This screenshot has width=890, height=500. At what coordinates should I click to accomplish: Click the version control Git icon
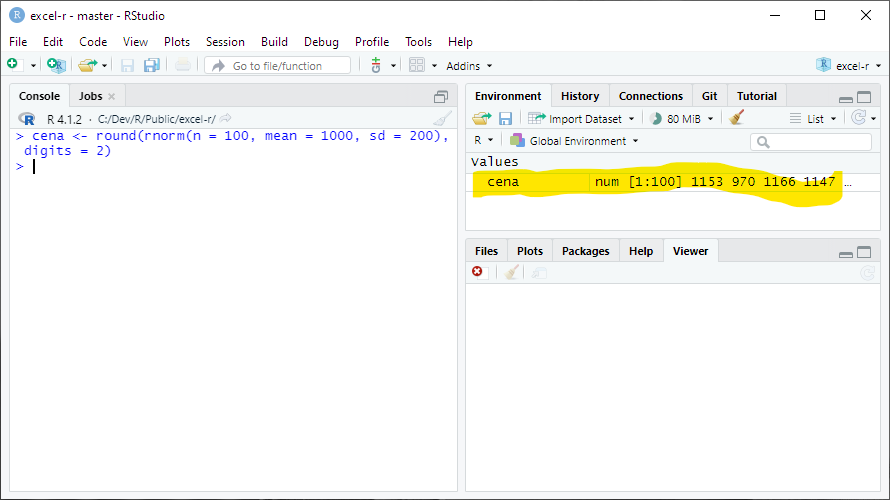pos(376,66)
